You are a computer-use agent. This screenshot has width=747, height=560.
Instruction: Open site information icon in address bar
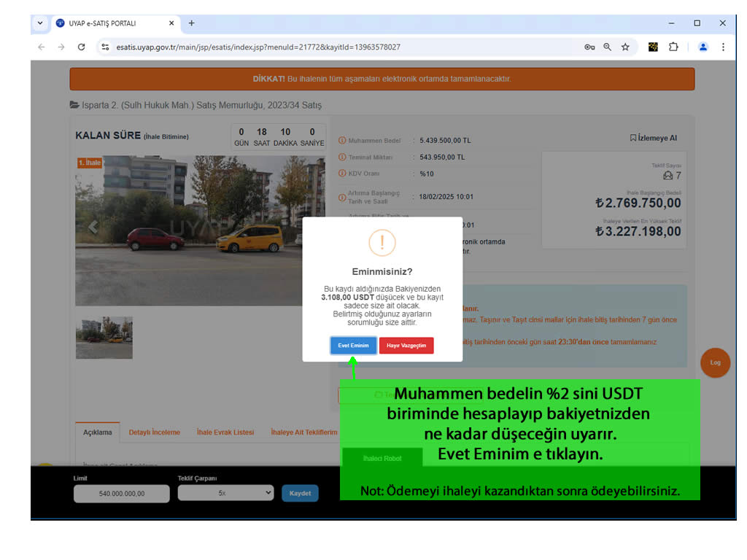[105, 47]
